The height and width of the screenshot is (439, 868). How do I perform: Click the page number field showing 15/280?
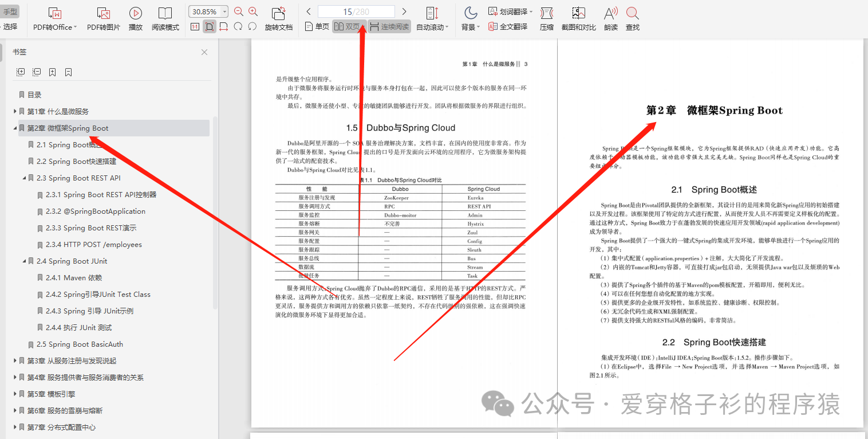pos(356,11)
